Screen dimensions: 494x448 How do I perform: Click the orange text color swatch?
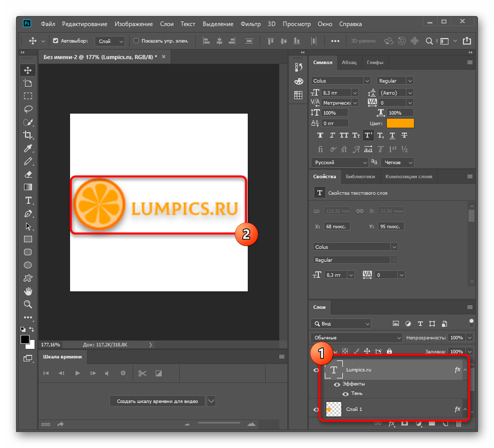tap(400, 123)
